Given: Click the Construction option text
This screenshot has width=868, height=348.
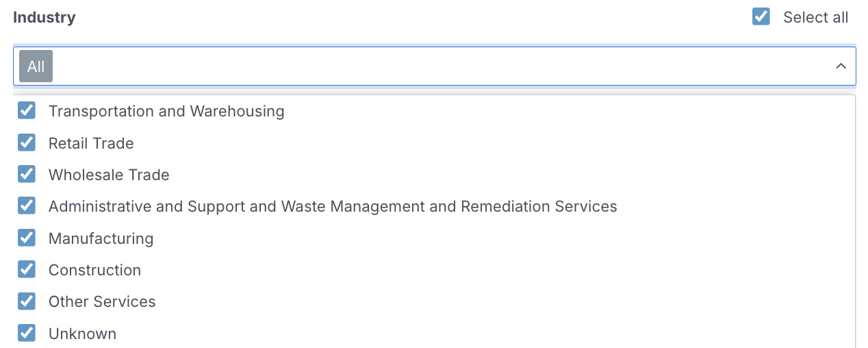Looking at the screenshot, I should (x=94, y=270).
